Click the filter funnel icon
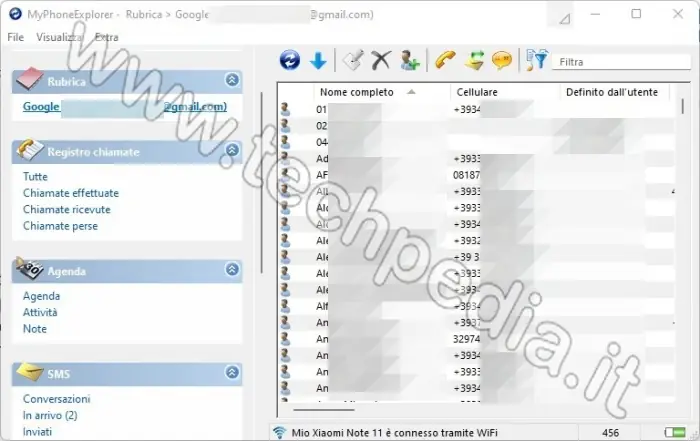This screenshot has height=441, width=700. coord(536,60)
